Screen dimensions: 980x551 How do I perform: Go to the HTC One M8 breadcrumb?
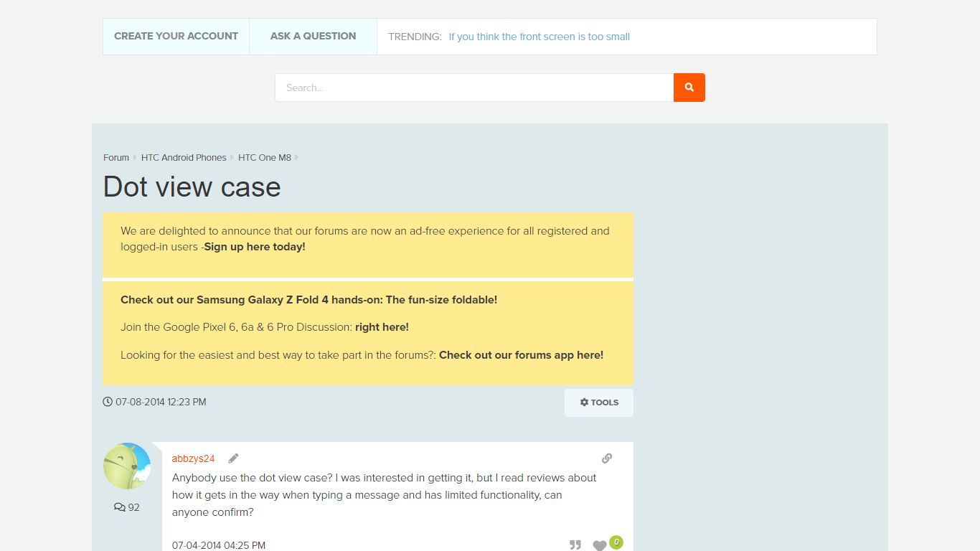[x=265, y=157]
